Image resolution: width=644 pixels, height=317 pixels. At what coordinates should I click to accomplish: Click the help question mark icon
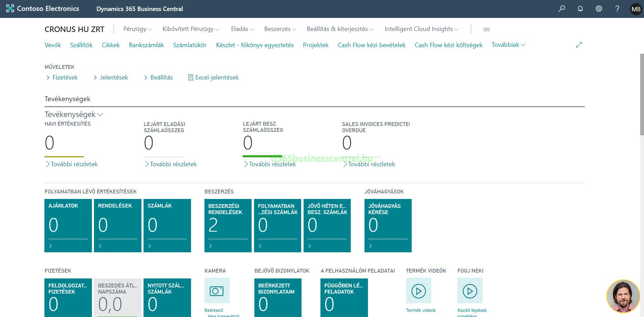(617, 9)
